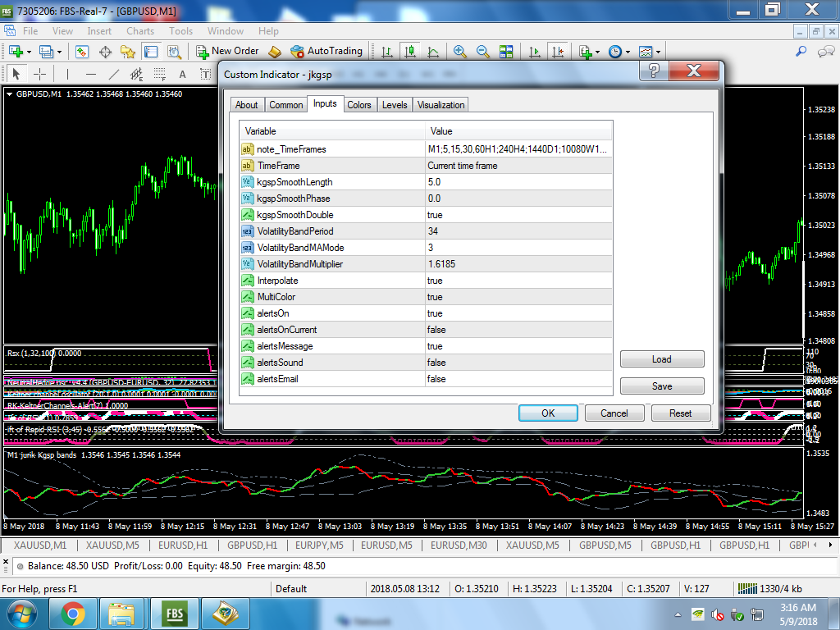This screenshot has width=840, height=630.
Task: Select the kgspSmoothLength value 5.0
Action: tap(518, 182)
